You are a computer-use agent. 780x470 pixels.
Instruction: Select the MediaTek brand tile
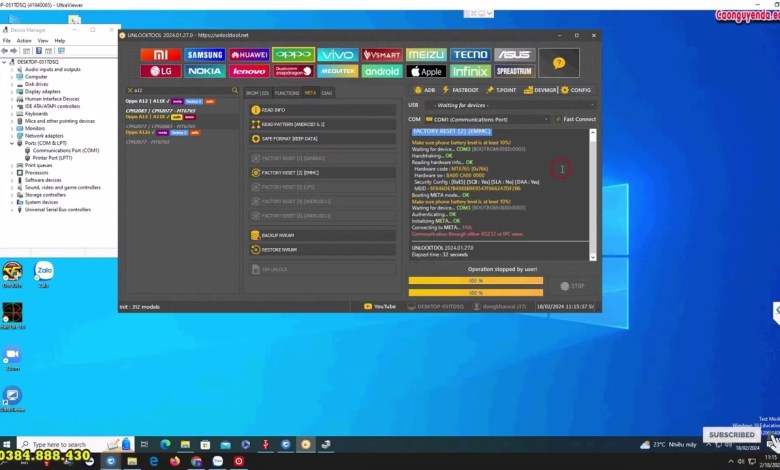point(337,72)
